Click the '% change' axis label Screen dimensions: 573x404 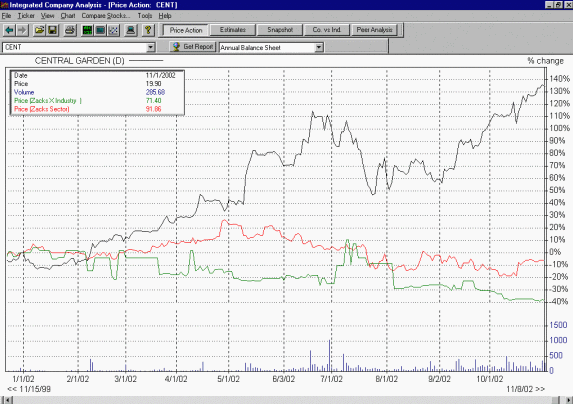(x=545, y=61)
